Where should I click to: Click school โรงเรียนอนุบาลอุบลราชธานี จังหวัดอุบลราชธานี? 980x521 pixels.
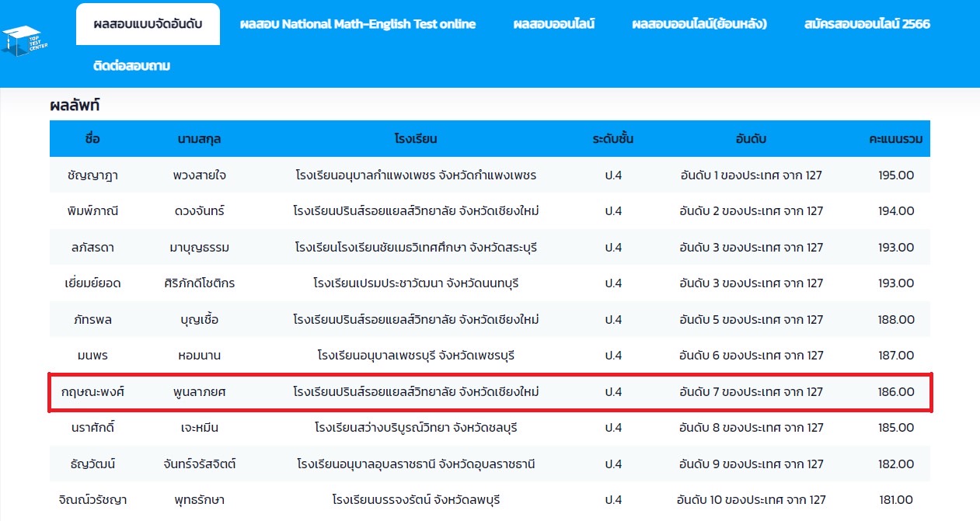[416, 464]
